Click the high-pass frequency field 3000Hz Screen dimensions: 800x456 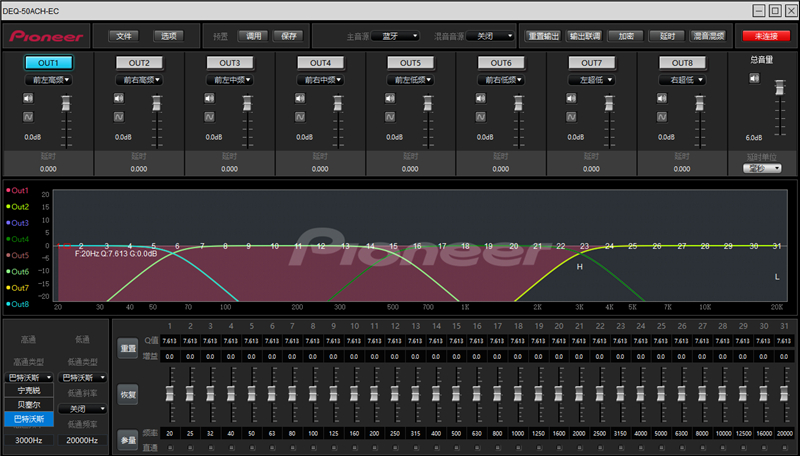(29, 440)
